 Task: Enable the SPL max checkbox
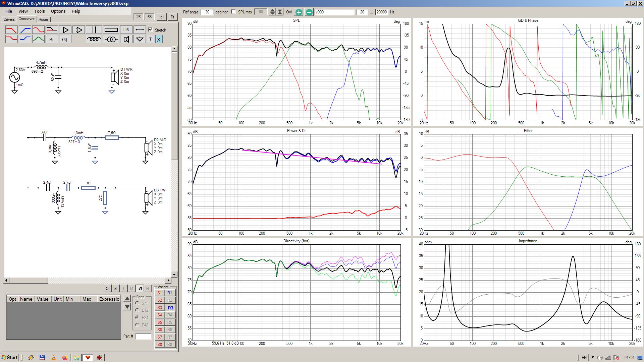tap(233, 12)
